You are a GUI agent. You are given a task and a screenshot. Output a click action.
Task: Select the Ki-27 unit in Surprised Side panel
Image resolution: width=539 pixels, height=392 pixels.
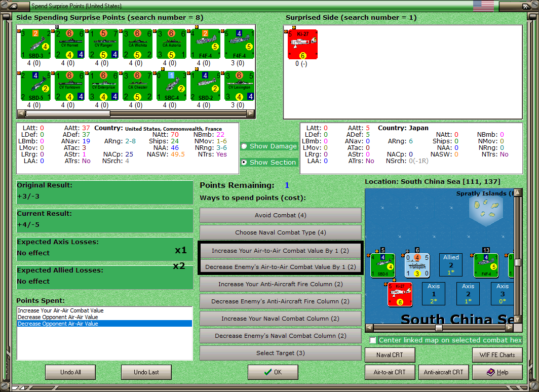tap(303, 45)
